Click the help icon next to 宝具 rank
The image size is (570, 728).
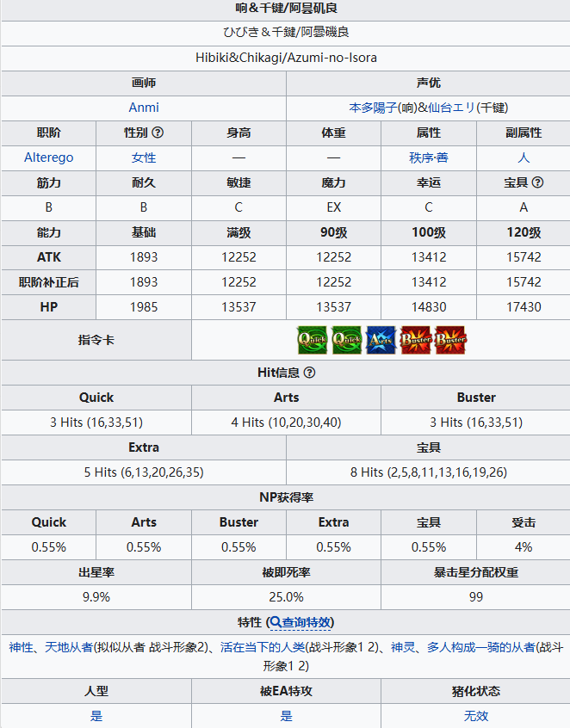537,182
